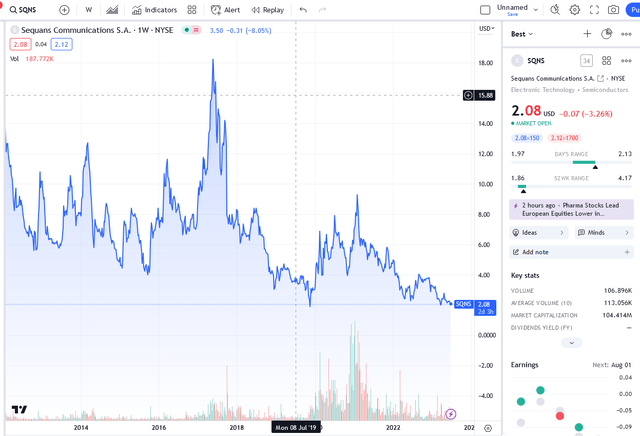Toggle the market status indicator pill
Viewport: 640px width, 436px height.
pos(191,30)
